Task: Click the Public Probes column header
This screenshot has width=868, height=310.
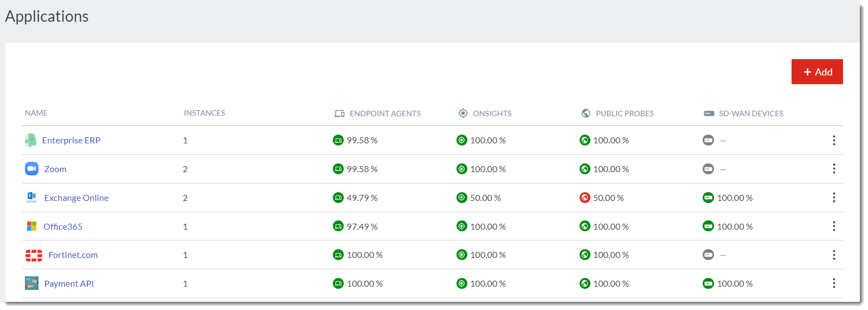Action: 625,113
